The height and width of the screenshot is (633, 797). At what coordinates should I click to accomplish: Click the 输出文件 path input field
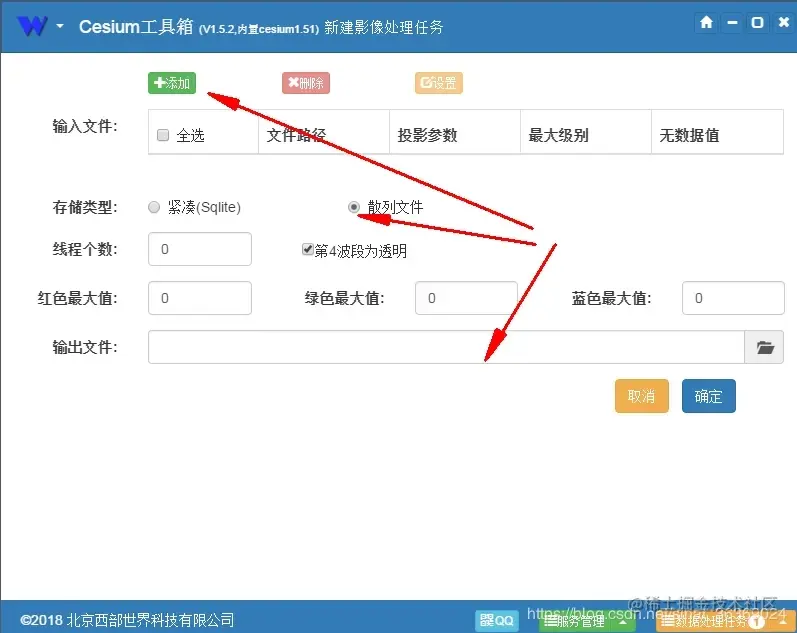pyautogui.click(x=446, y=347)
